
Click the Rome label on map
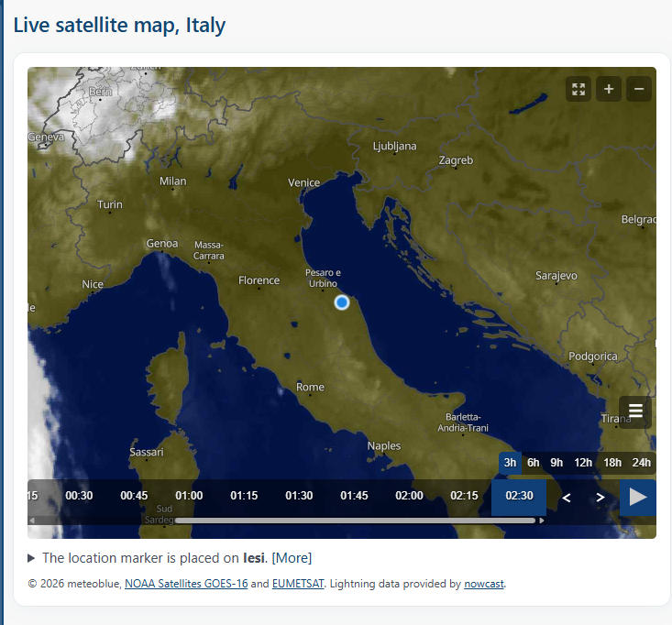310,387
